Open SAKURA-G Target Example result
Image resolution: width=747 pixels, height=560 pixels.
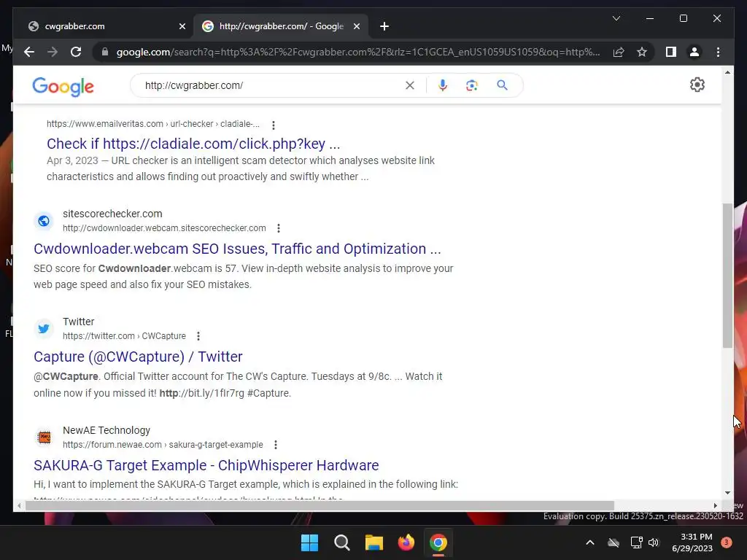point(206,465)
